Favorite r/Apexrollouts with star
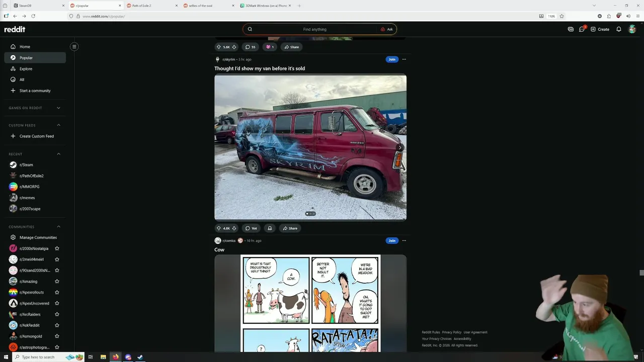This screenshot has width=644, height=362. [x=57, y=292]
